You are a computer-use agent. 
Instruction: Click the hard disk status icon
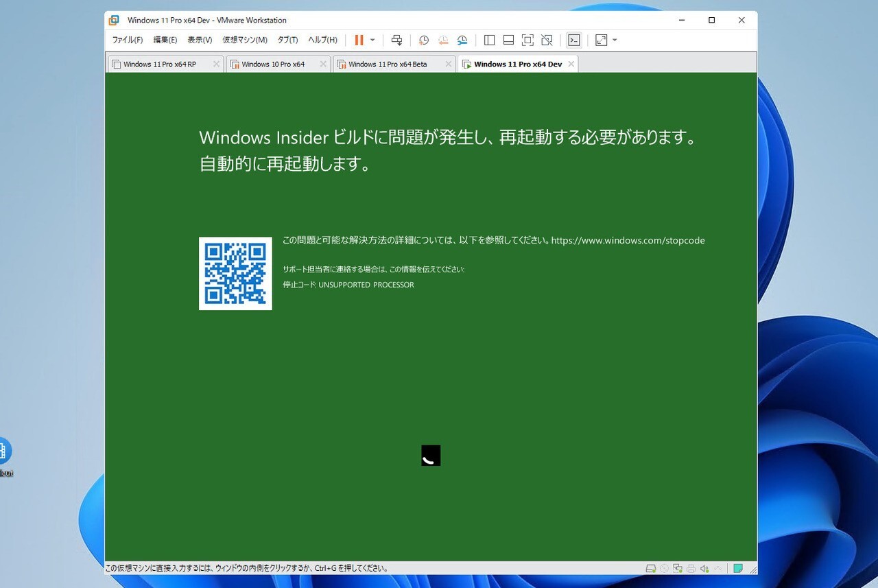click(651, 568)
